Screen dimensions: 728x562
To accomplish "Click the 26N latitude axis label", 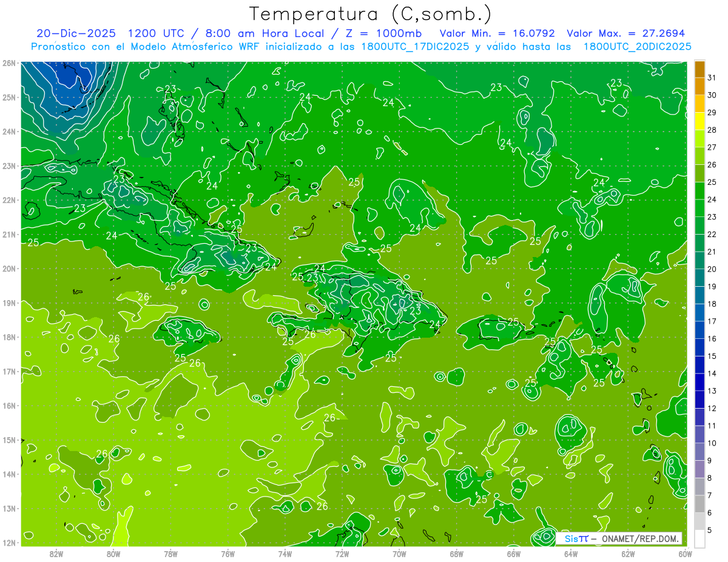I will click(8, 63).
